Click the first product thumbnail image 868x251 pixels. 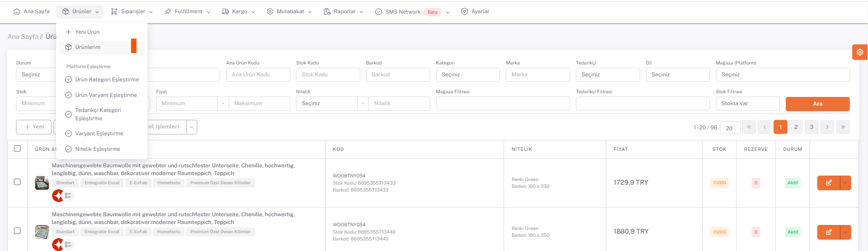[42, 183]
